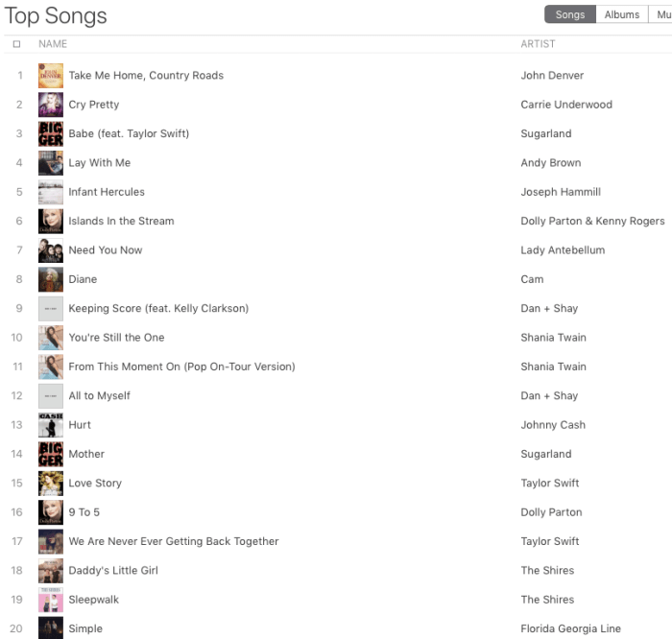
Task: Sort songs by the NAME column header
Action: point(53,44)
